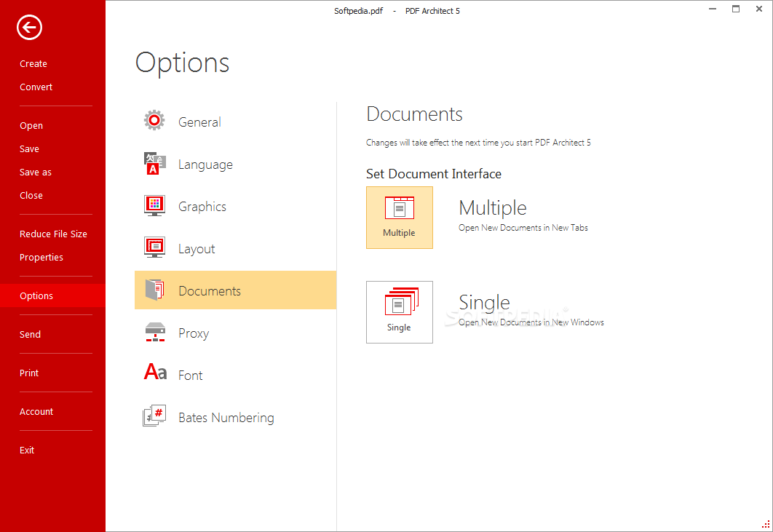Image resolution: width=773 pixels, height=532 pixels.
Task: Click the Proxy server icon
Action: [x=155, y=333]
